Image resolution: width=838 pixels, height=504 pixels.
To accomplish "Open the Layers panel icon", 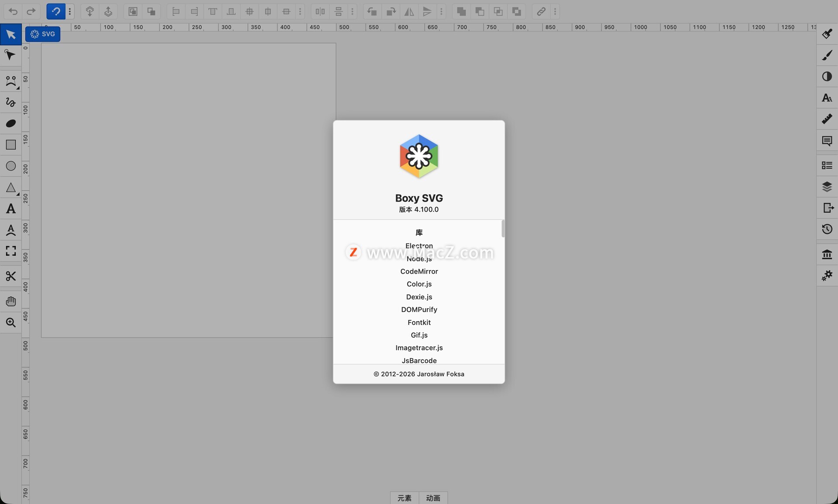I will 827,187.
